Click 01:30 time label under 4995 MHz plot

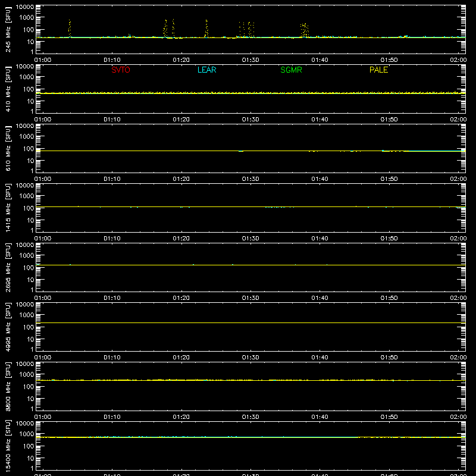tap(250, 358)
